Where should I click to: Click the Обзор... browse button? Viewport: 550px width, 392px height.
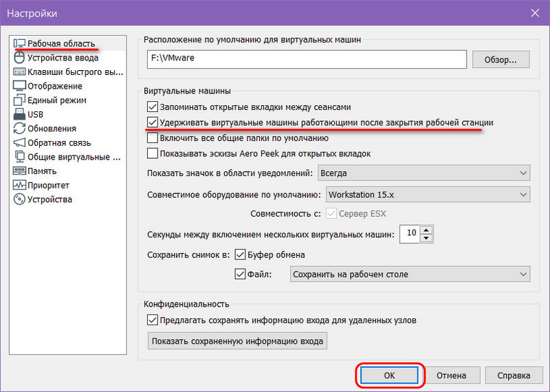click(x=500, y=60)
